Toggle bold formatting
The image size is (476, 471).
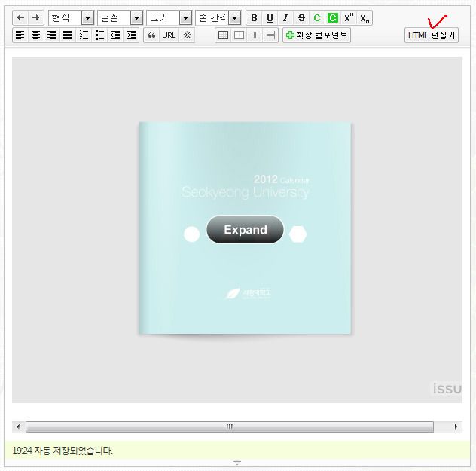pos(254,18)
